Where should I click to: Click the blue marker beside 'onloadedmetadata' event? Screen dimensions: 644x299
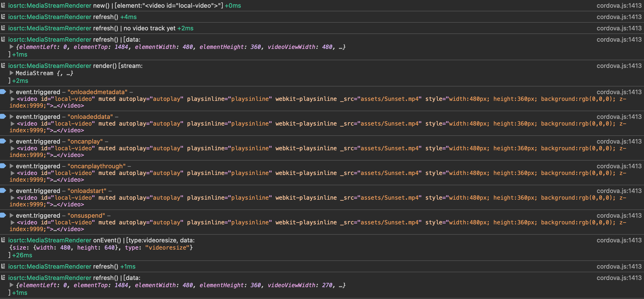point(3,92)
